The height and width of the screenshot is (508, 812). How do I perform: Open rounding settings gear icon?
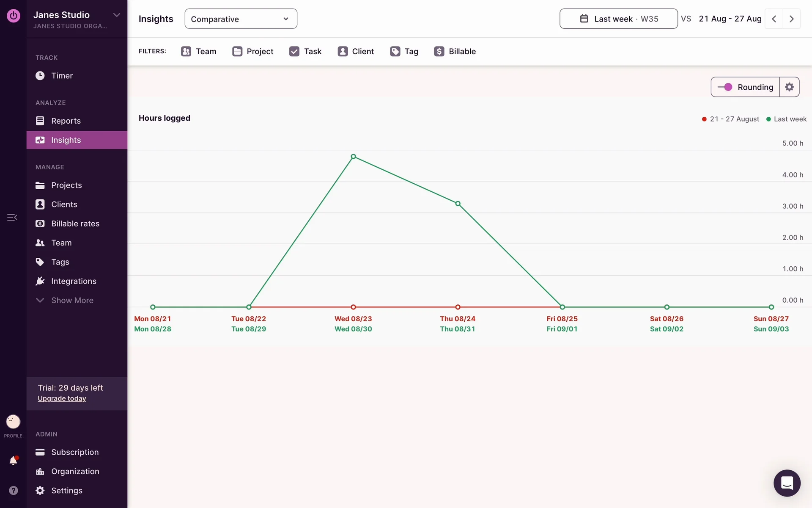(x=789, y=87)
